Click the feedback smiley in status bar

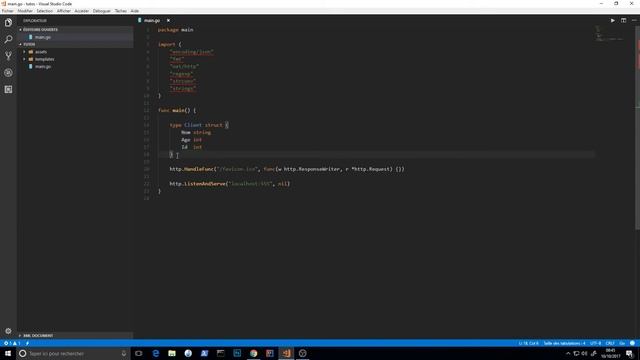632,343
